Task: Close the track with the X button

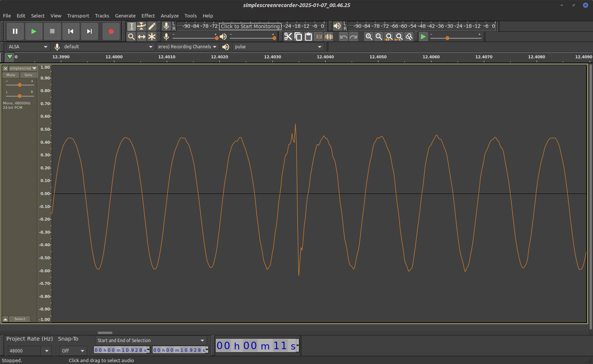Action: click(6, 68)
